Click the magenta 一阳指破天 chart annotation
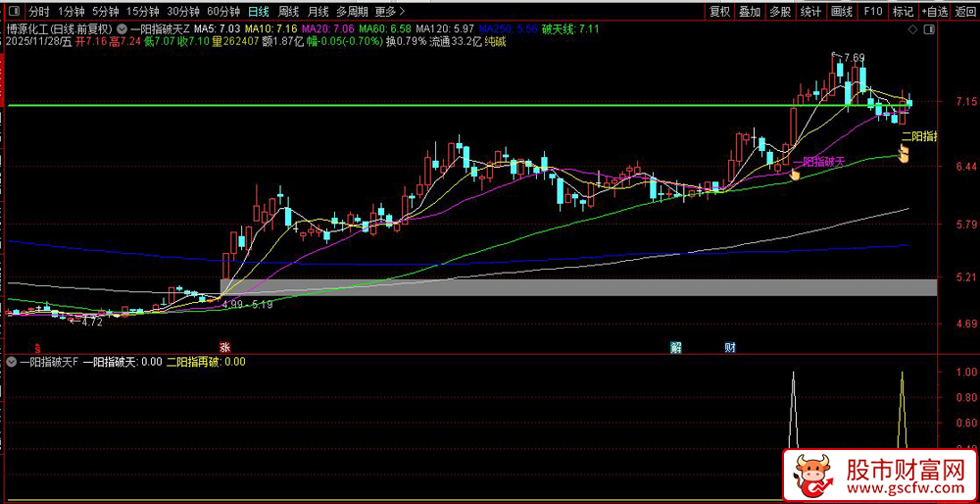Screen dimensions: 980x504 click(818, 162)
